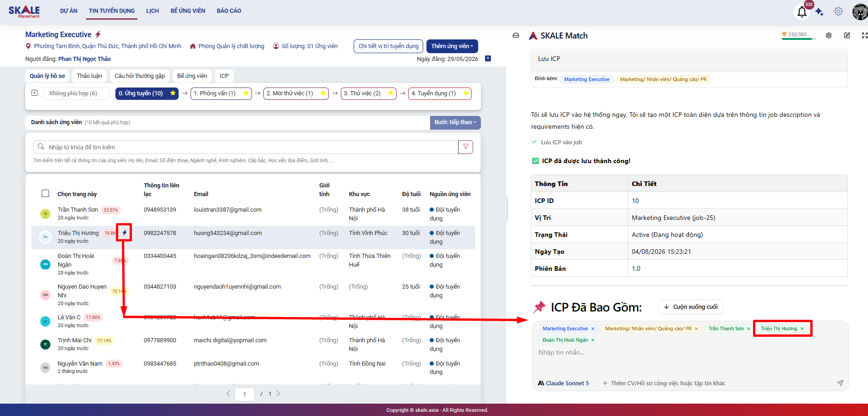Click the Trịnh Mai Chi avatar
Screen dimensions: 868x416
pyautogui.click(x=45, y=344)
